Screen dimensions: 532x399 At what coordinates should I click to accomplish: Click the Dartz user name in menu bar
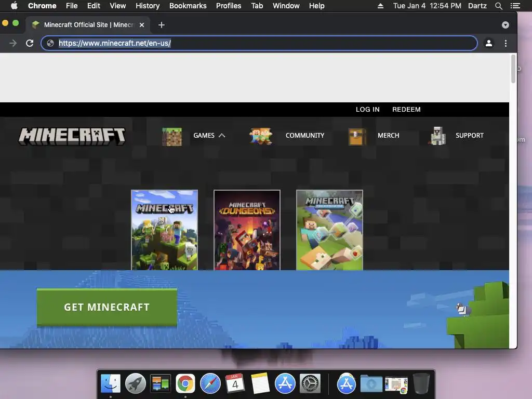coord(477,6)
